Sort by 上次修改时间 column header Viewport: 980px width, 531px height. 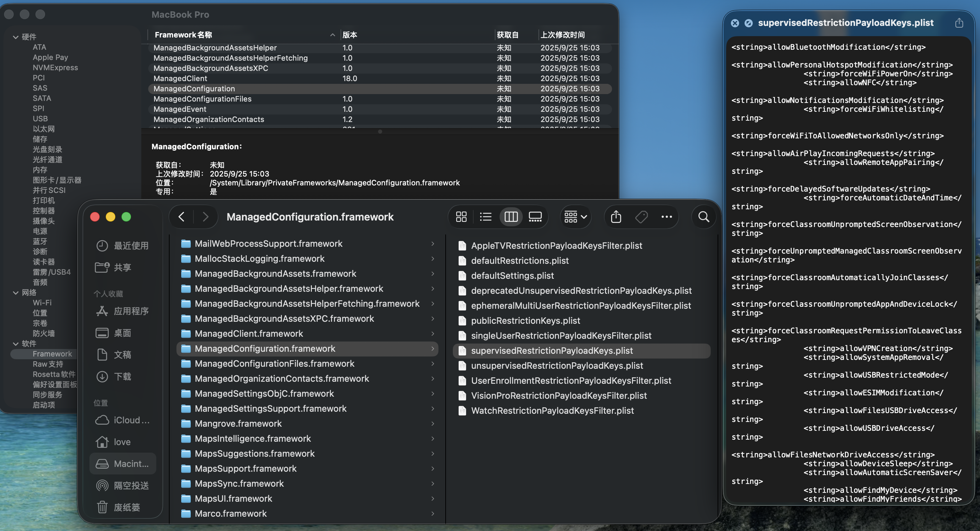pos(563,34)
